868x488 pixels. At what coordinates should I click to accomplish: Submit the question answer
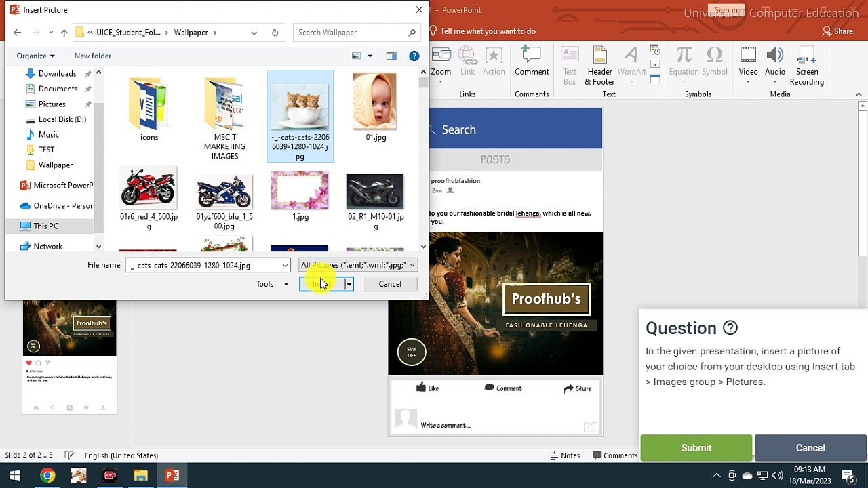click(696, 448)
